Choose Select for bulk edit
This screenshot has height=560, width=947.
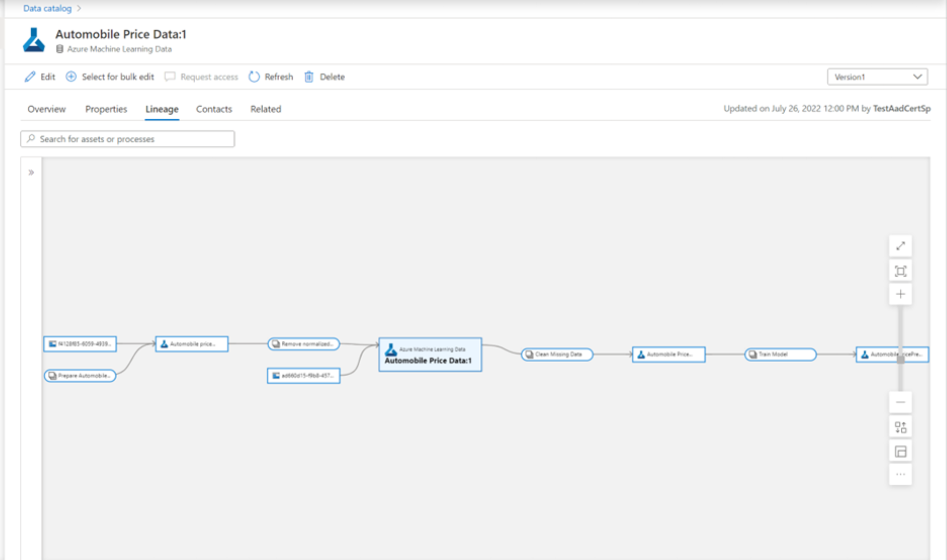click(x=110, y=77)
